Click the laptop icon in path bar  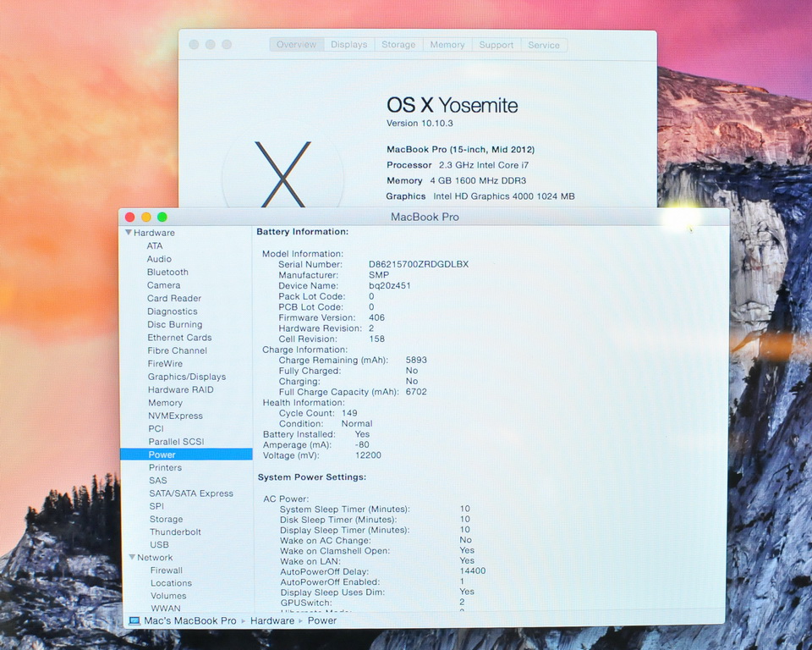click(x=134, y=620)
